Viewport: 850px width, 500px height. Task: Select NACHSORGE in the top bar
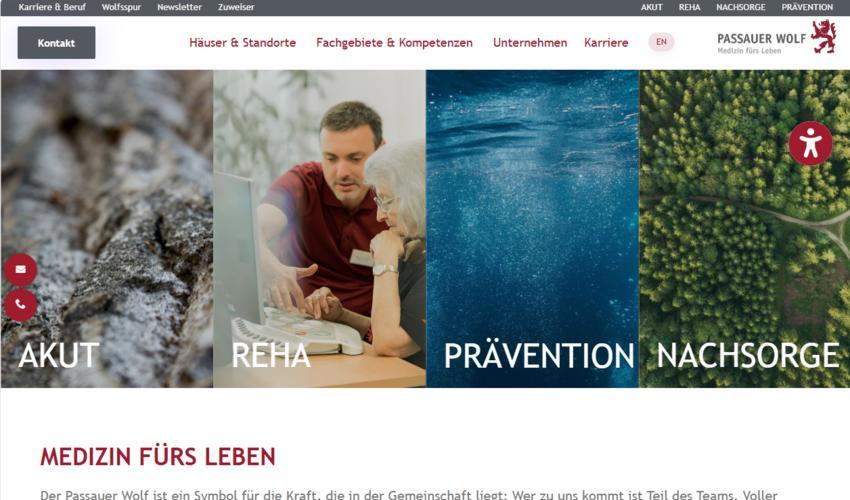click(x=740, y=7)
